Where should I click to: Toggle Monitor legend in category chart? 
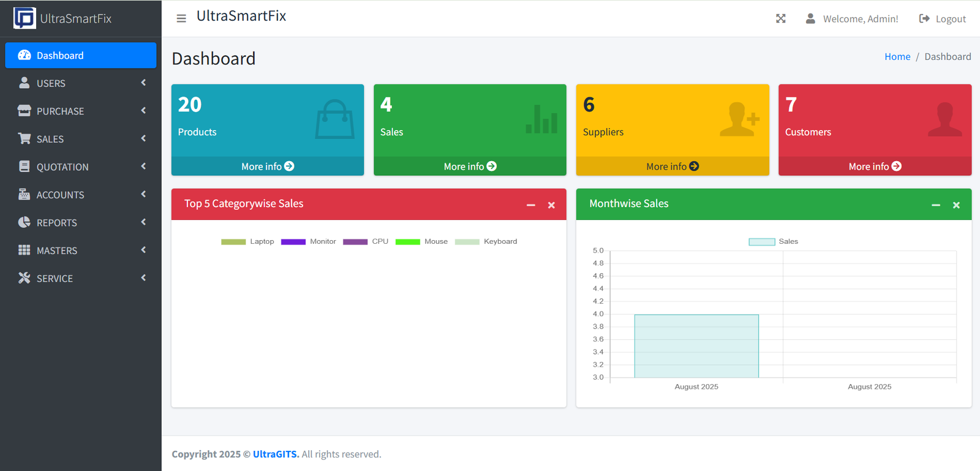[309, 241]
